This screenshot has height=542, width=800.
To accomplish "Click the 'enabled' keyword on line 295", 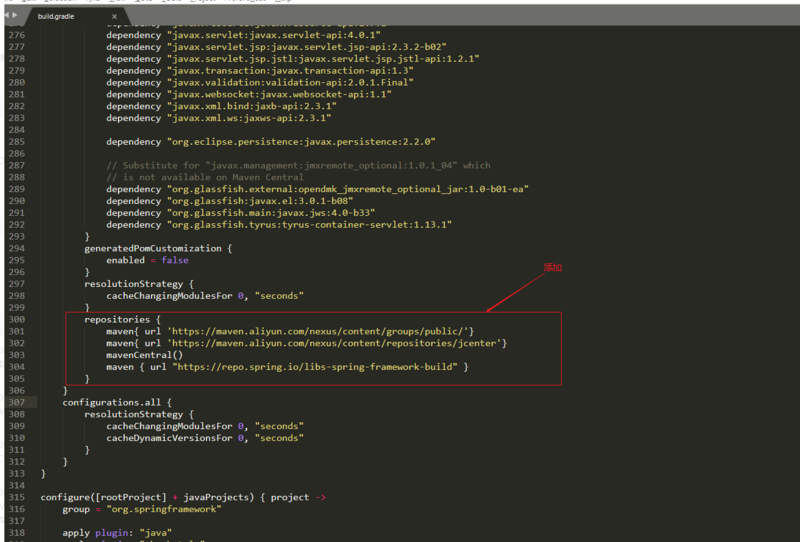I will click(x=126, y=260).
